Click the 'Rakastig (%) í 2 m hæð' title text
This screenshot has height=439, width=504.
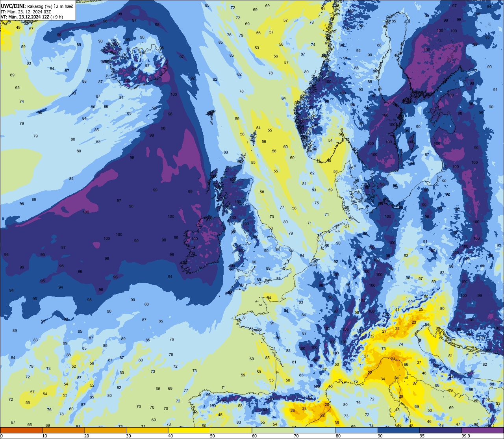click(50, 6)
